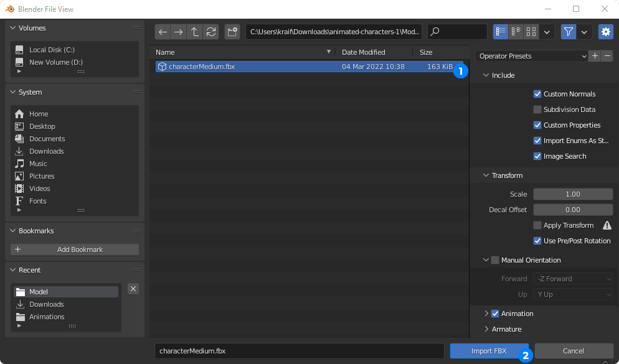Toggle Custom Properties checkbox
619x364 pixels.
(537, 125)
